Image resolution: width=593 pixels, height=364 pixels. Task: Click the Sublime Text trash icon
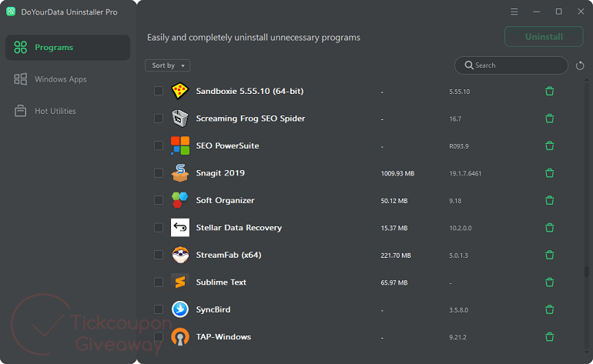click(x=550, y=282)
